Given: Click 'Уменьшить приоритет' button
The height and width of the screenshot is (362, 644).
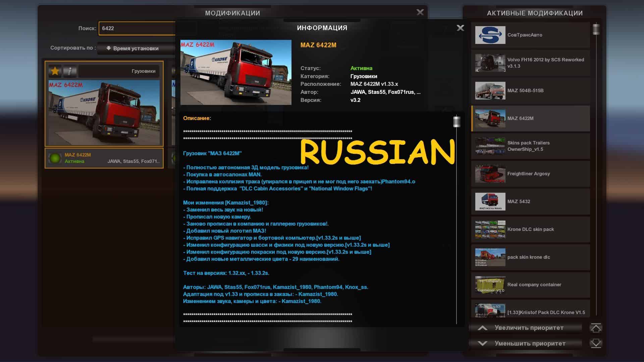Looking at the screenshot, I should point(525,344).
